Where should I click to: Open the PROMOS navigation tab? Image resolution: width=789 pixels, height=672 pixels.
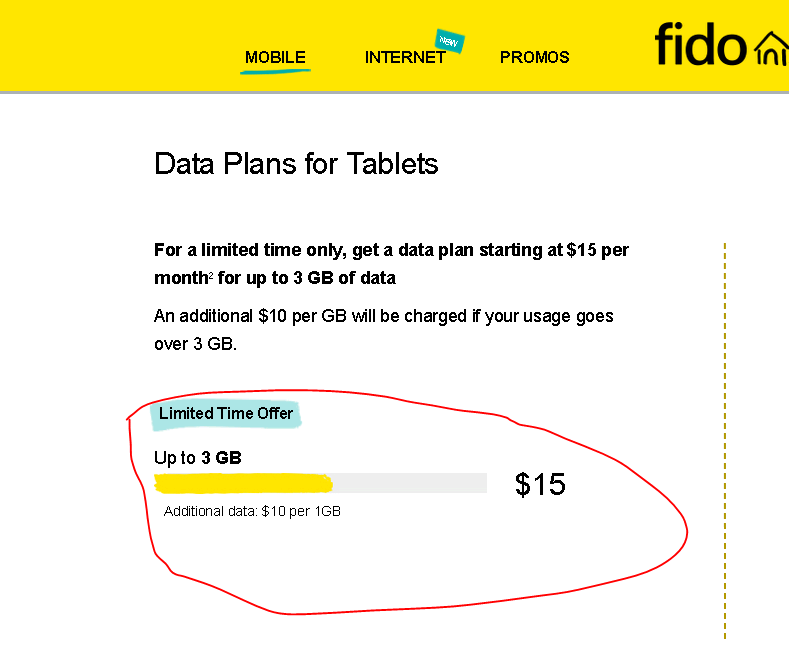(x=534, y=57)
